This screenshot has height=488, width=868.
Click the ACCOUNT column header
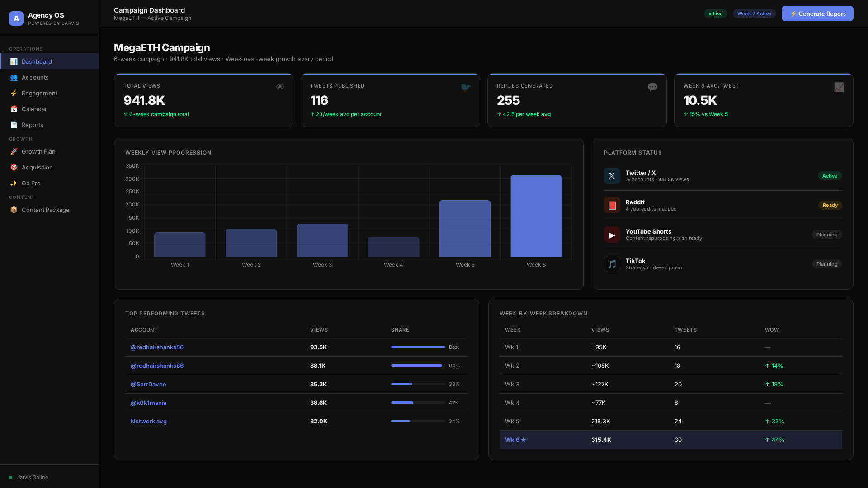(x=144, y=330)
